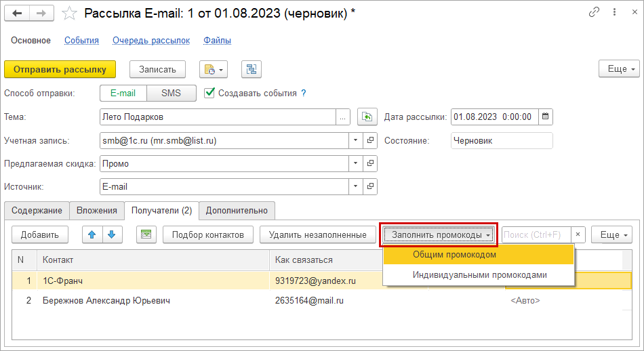
Task: Move the recipient row up with the blue arrow
Action: coord(92,234)
